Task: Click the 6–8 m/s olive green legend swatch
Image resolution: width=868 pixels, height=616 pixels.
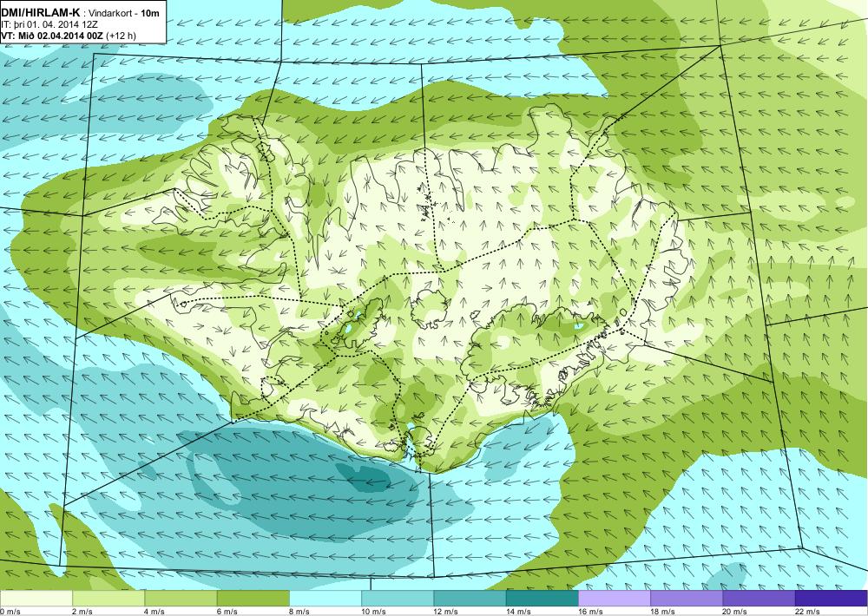Action: (253, 599)
